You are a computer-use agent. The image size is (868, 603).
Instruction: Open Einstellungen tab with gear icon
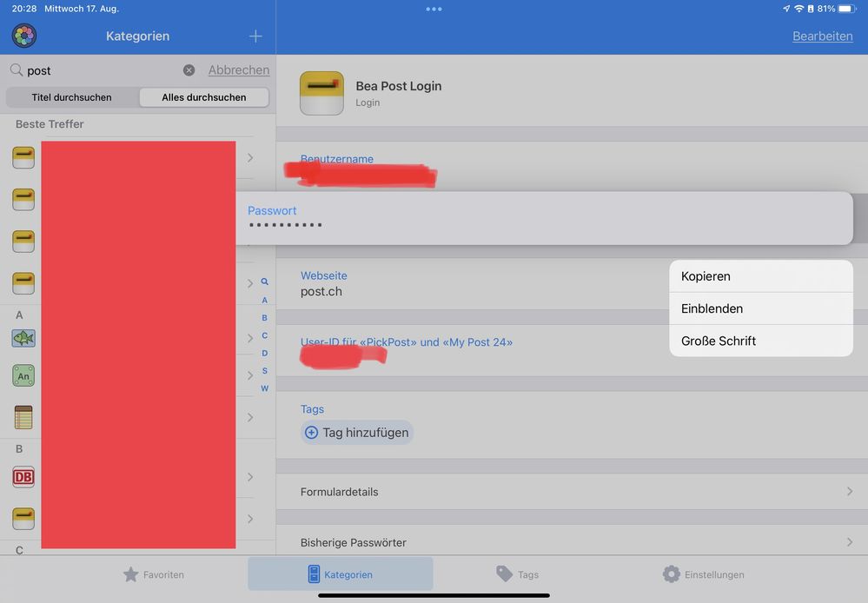tap(703, 574)
